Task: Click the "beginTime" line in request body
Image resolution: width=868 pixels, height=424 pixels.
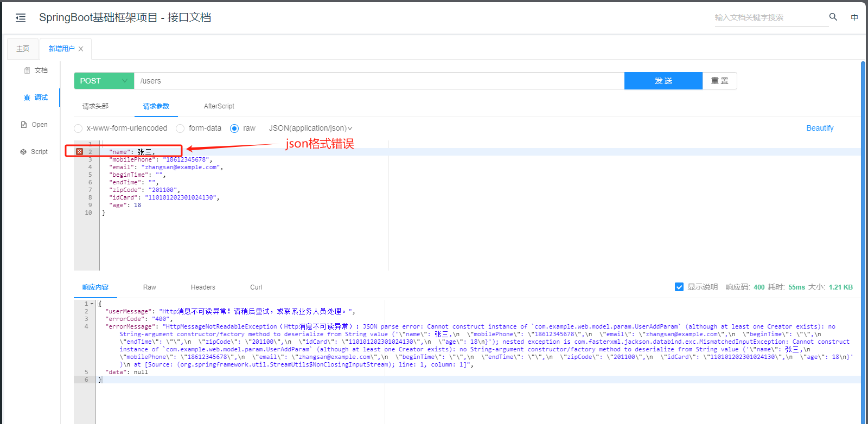Action: pyautogui.click(x=137, y=175)
